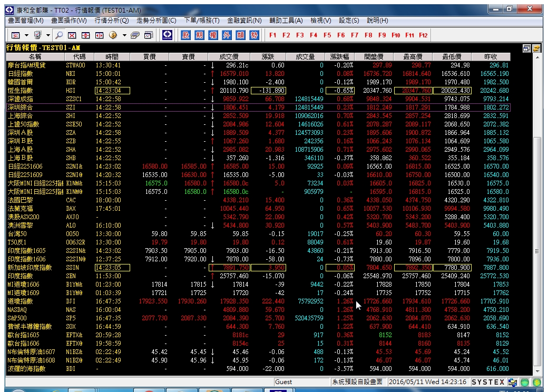The width and height of the screenshot is (548, 392).
Task: Click the green dollar status icon
Action: [x=537, y=382]
